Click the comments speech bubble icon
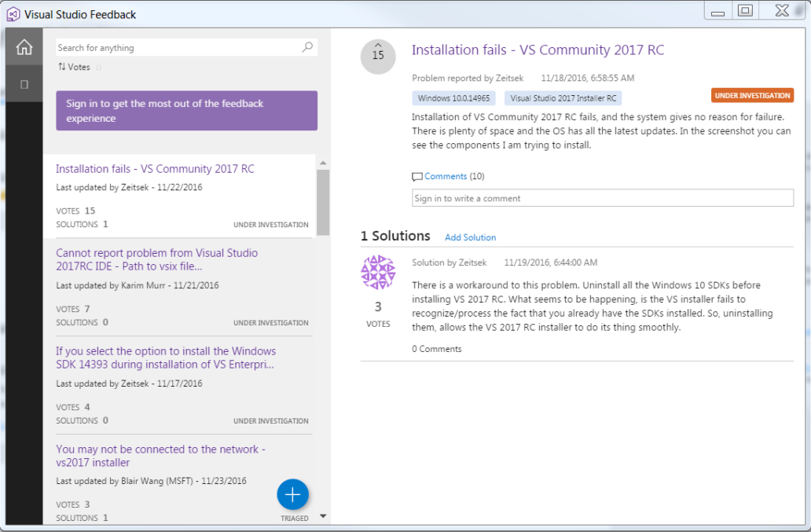The height and width of the screenshot is (532, 811). (x=417, y=177)
